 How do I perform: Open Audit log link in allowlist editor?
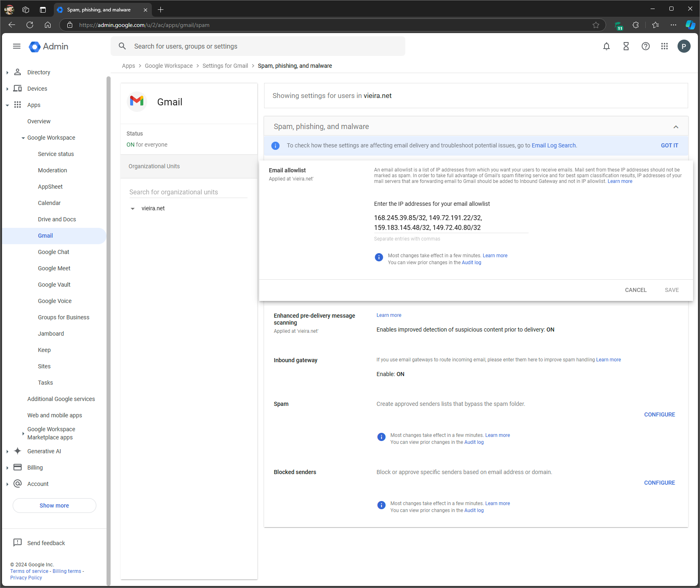471,263
